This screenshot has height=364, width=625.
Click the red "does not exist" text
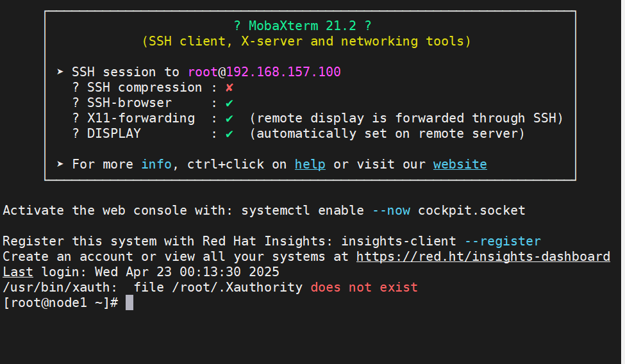pyautogui.click(x=364, y=287)
